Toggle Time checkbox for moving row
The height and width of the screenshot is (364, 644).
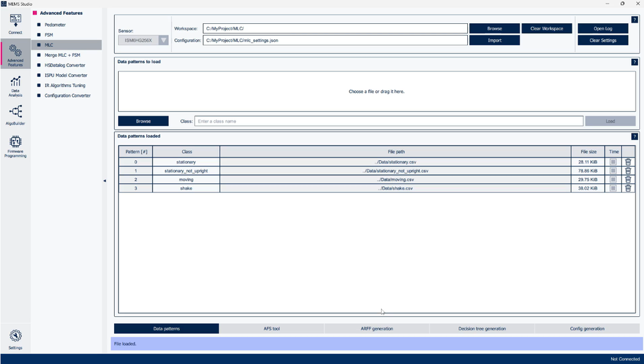613,179
